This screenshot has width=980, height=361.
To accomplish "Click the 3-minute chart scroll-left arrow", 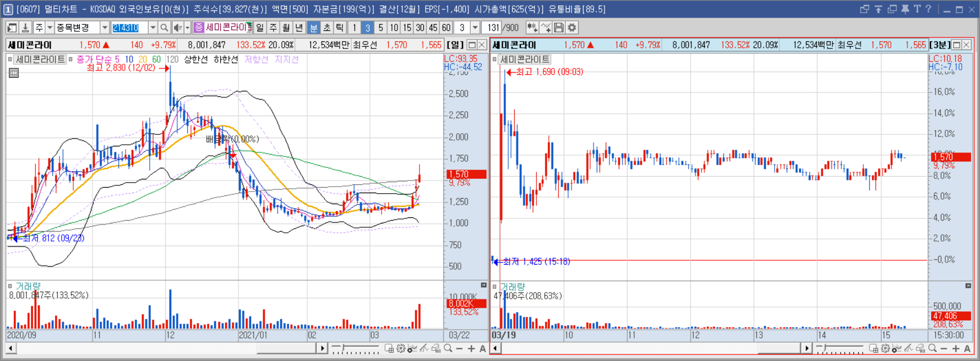I will point(496,348).
